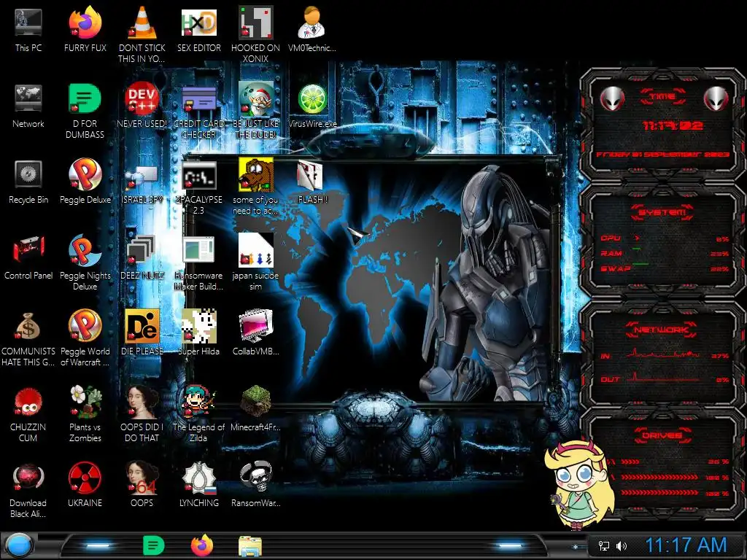The height and width of the screenshot is (560, 747).
Task: Select the VirusWire.exe lime icon
Action: pyautogui.click(x=312, y=106)
